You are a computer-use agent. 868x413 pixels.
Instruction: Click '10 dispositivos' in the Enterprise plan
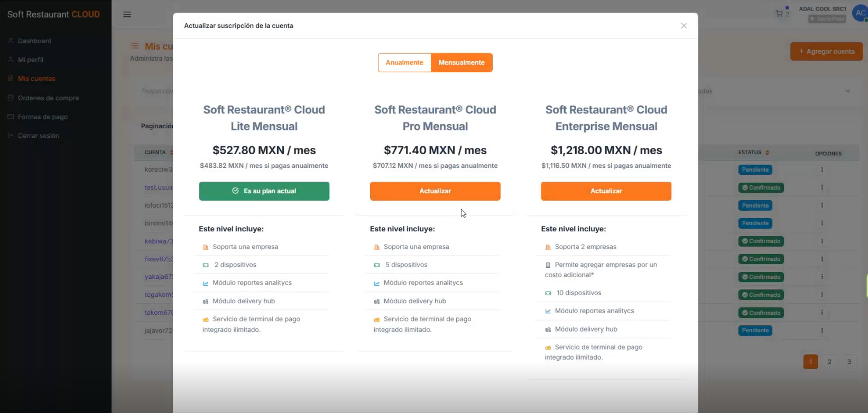579,293
